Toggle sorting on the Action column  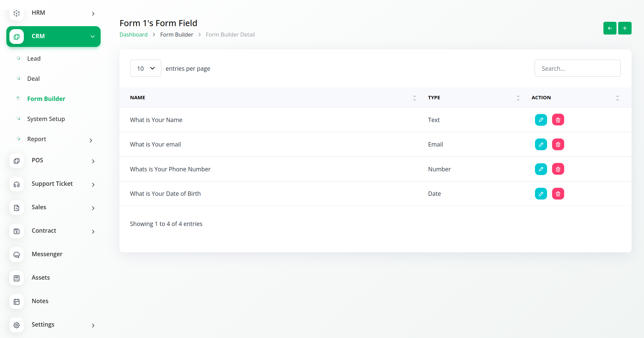tap(617, 98)
